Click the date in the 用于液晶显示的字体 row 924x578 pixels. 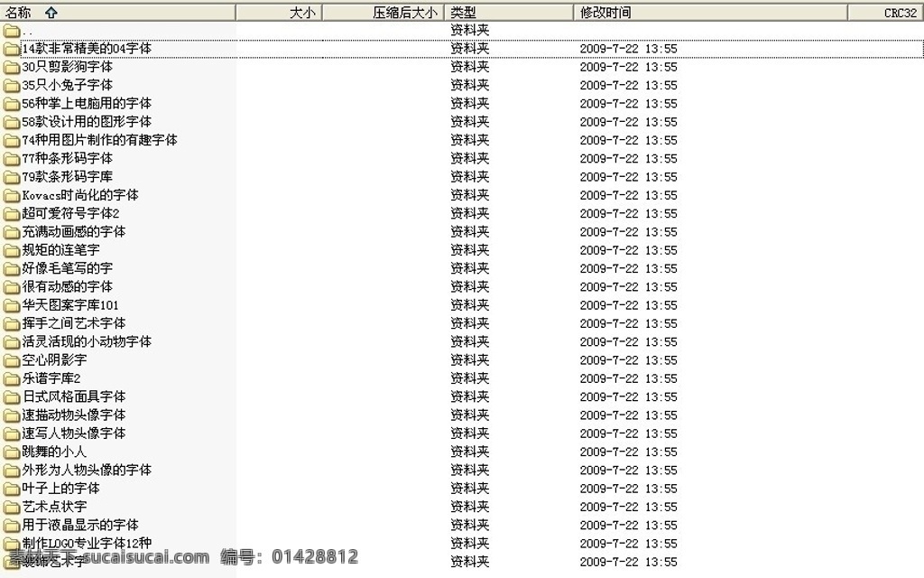(628, 525)
